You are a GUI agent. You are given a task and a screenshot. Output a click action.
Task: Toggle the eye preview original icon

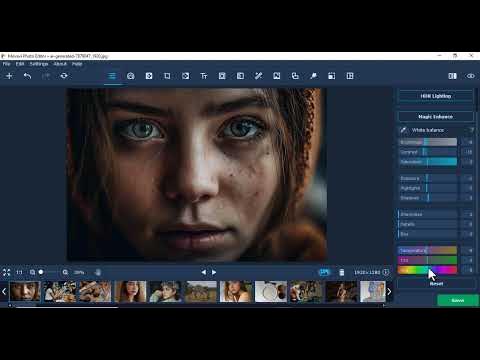click(x=470, y=76)
